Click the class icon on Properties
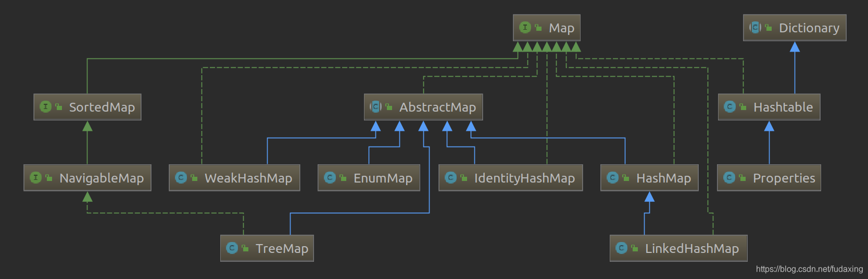 [729, 177]
